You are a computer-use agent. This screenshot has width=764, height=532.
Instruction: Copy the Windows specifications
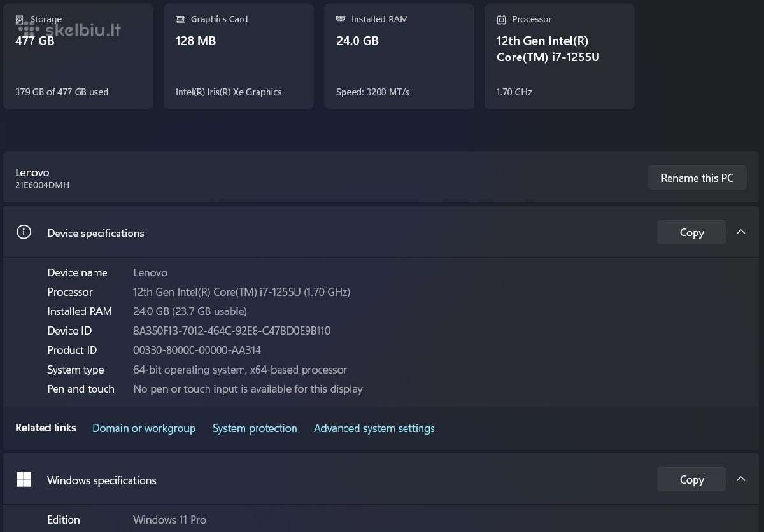691,479
